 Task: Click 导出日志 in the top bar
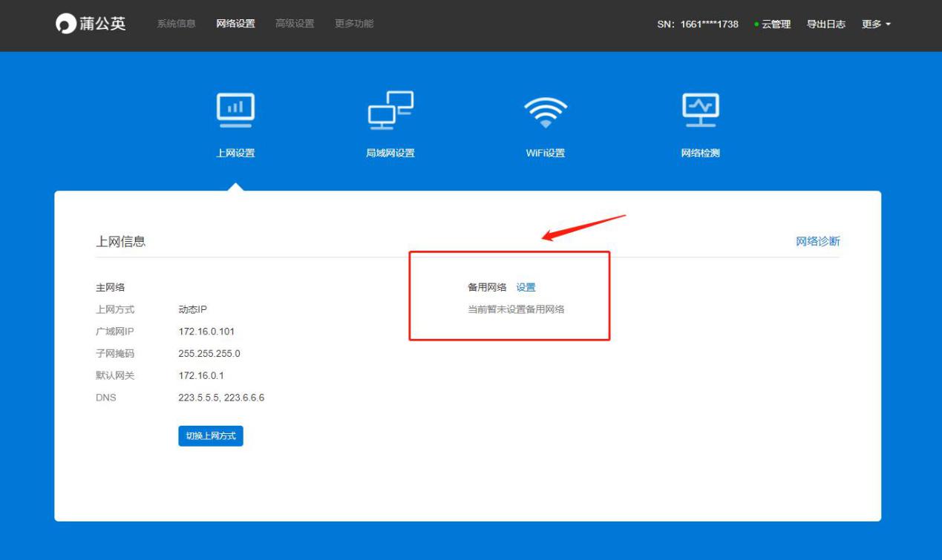click(x=826, y=24)
